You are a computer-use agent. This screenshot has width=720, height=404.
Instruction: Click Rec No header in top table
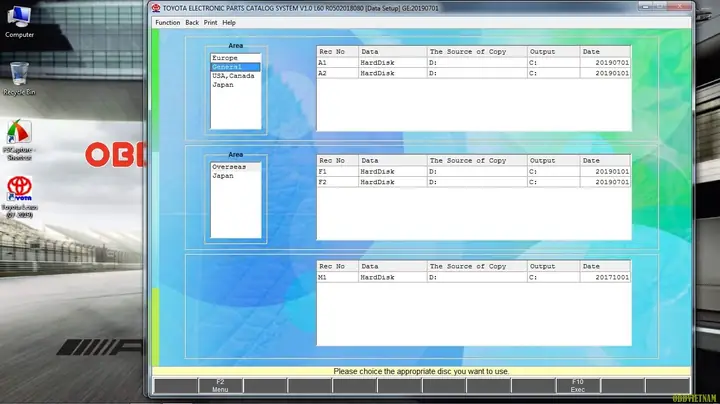pos(338,51)
